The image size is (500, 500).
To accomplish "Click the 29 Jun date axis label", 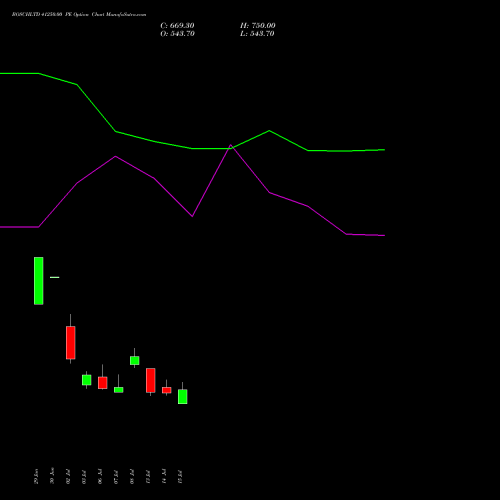I will [x=36, y=476].
